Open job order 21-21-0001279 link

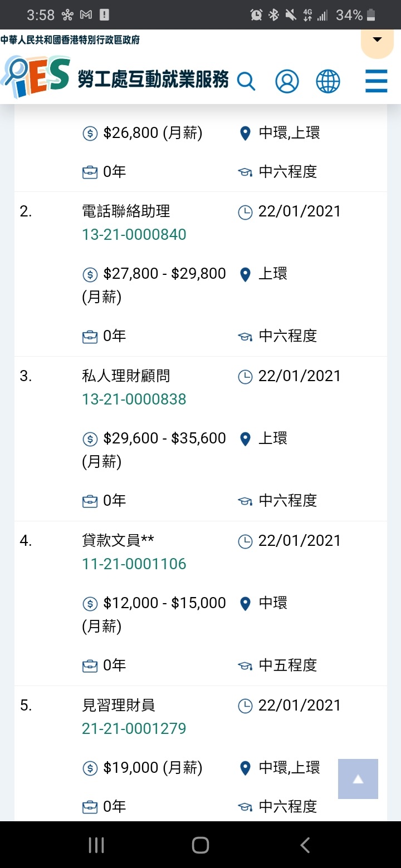pos(134,729)
